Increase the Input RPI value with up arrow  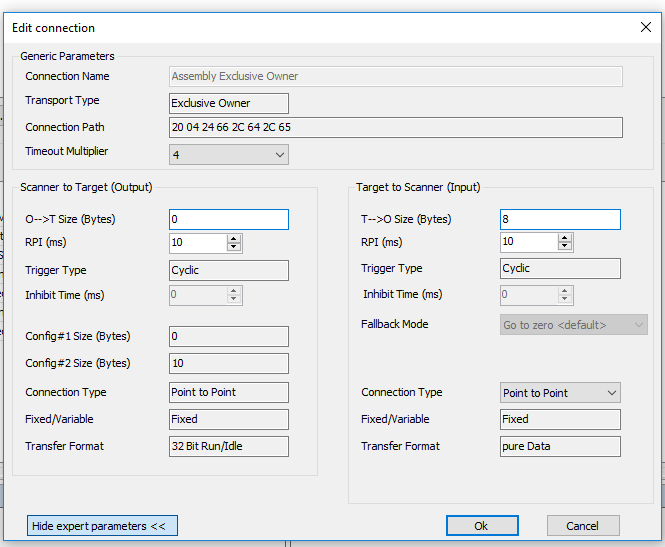pos(565,238)
